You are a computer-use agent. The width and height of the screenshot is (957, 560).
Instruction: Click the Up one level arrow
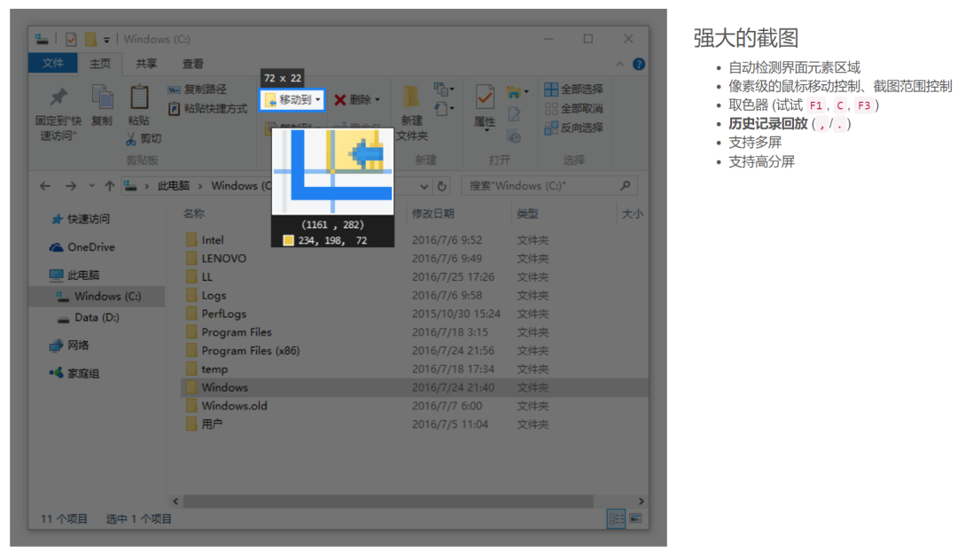tap(109, 186)
